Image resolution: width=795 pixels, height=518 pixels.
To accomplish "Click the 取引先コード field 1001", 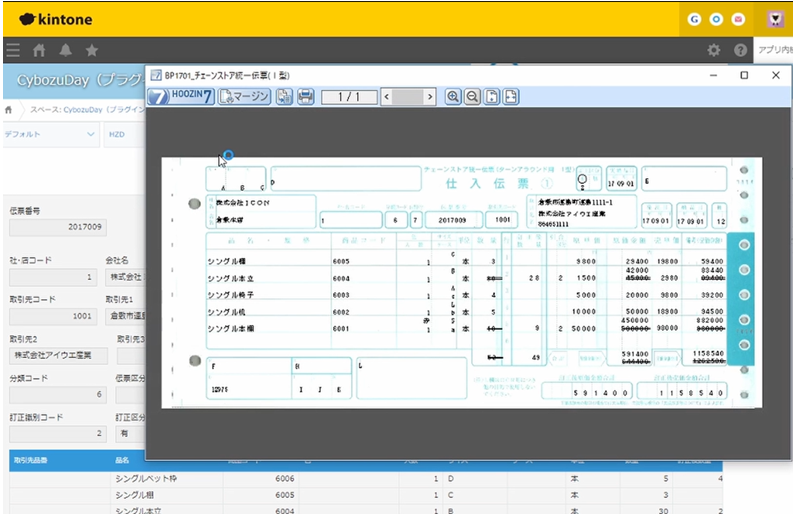I will (x=53, y=316).
